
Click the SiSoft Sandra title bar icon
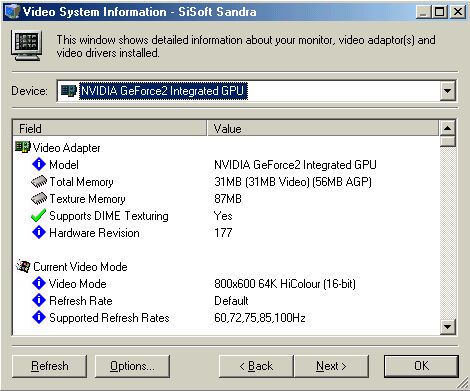click(x=13, y=12)
